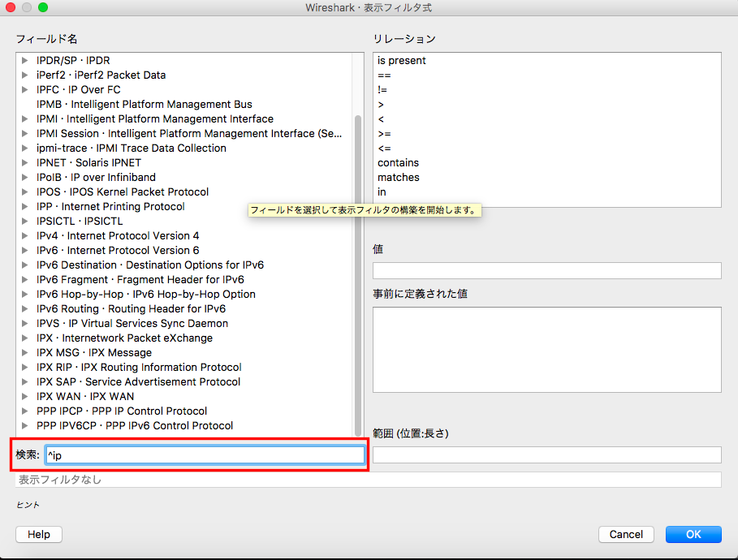Confirm the dialog with OK
The image size is (738, 560).
(693, 534)
